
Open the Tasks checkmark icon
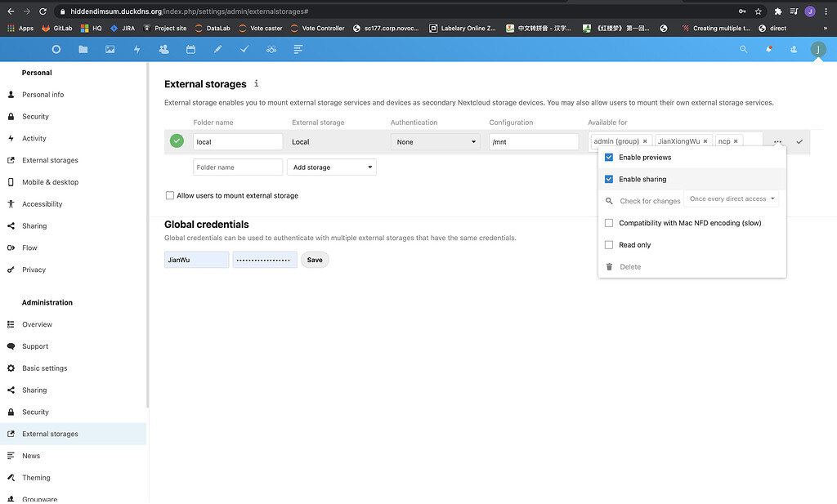[x=244, y=49]
